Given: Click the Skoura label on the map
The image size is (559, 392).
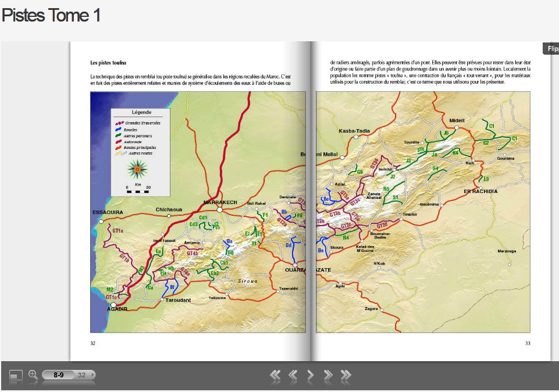Looking at the screenshot, I should coord(337,247).
